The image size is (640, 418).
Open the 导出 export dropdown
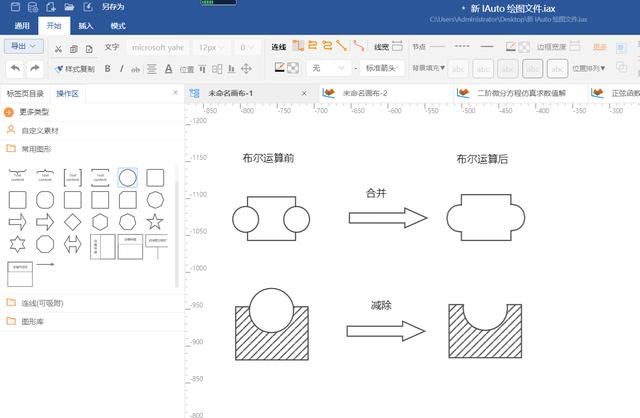(x=23, y=46)
